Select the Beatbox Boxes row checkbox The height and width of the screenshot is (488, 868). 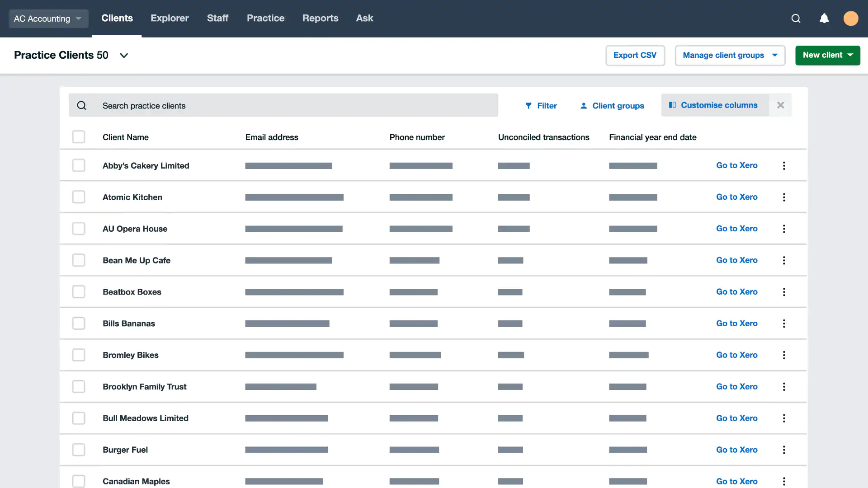pos(79,292)
